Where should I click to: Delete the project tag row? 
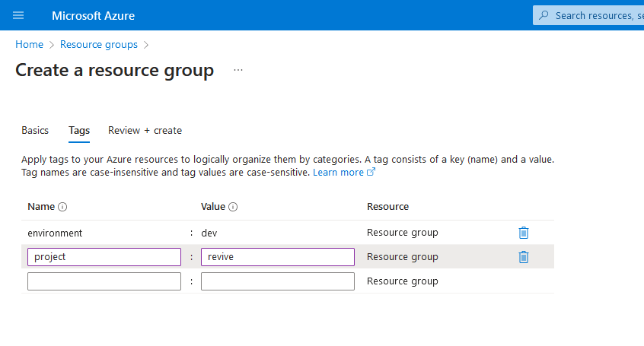pyautogui.click(x=523, y=257)
